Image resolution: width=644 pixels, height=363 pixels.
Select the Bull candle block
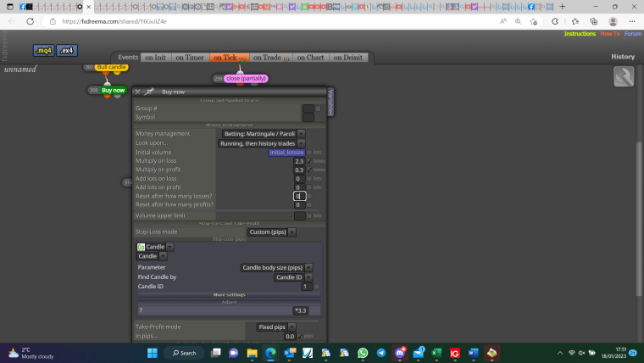[x=111, y=67]
